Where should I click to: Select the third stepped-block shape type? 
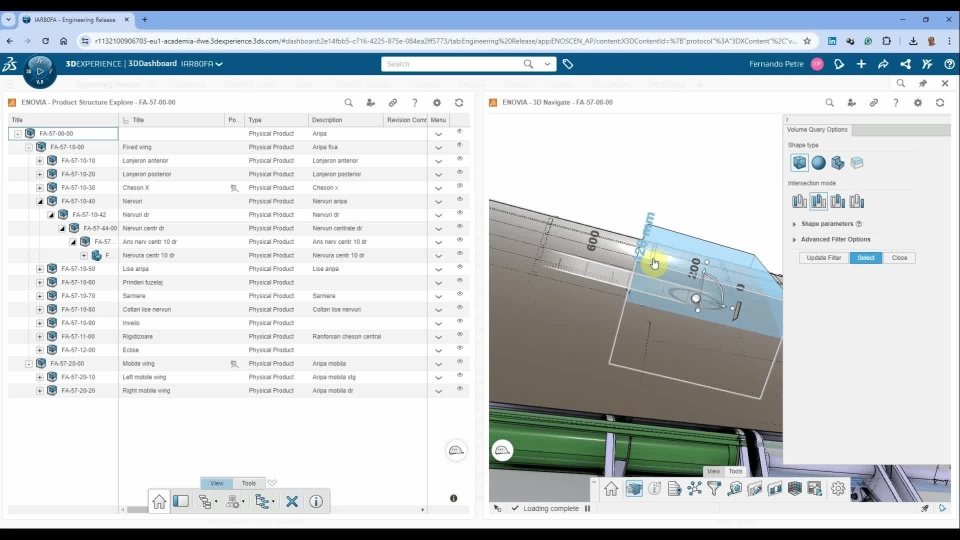(838, 162)
